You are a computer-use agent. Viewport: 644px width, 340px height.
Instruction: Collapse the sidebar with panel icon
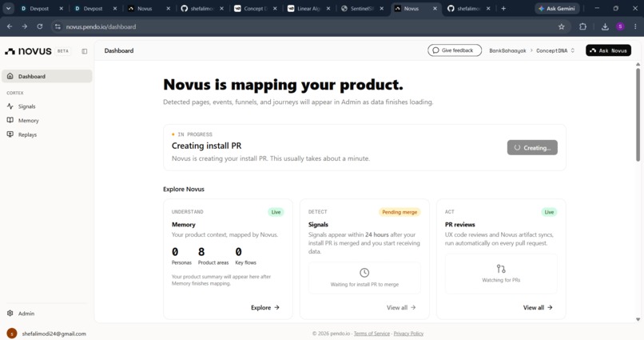tap(84, 51)
